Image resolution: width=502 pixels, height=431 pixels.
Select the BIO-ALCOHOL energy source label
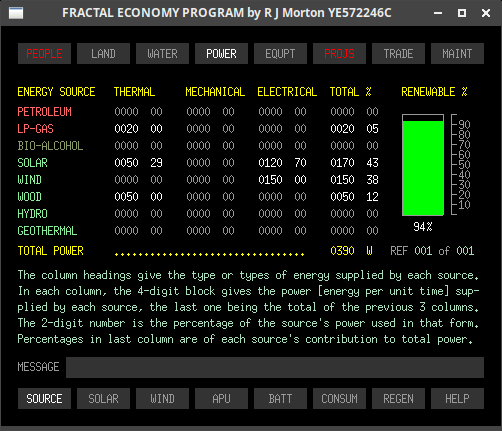(50, 146)
